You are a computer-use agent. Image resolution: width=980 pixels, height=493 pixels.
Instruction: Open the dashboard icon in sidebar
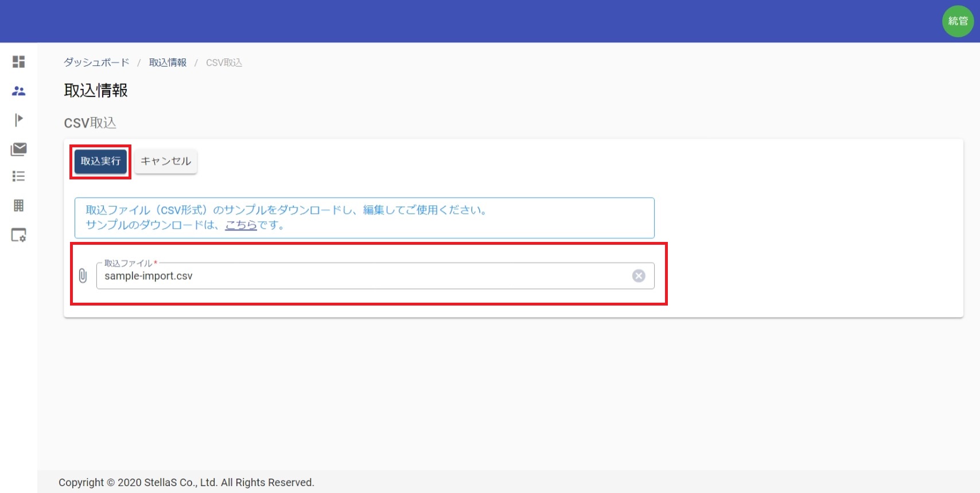pos(18,61)
